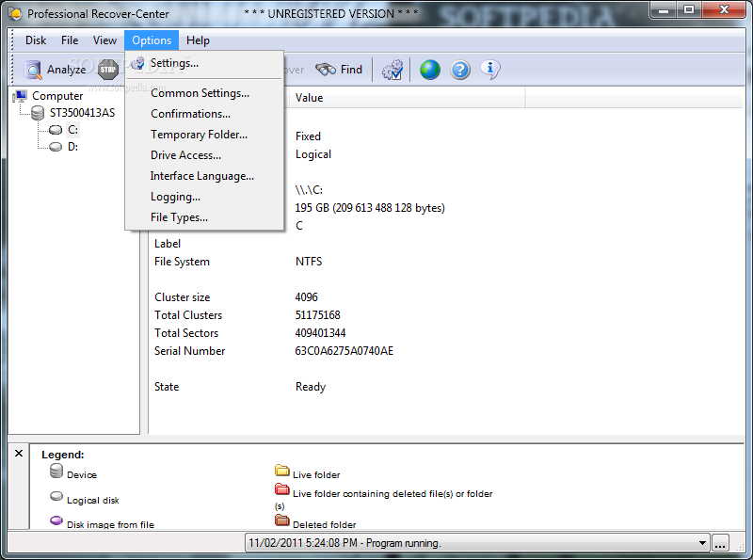Screen dimensions: 753x560
Task: Click the Total Clusters value 51175168
Action: [317, 315]
